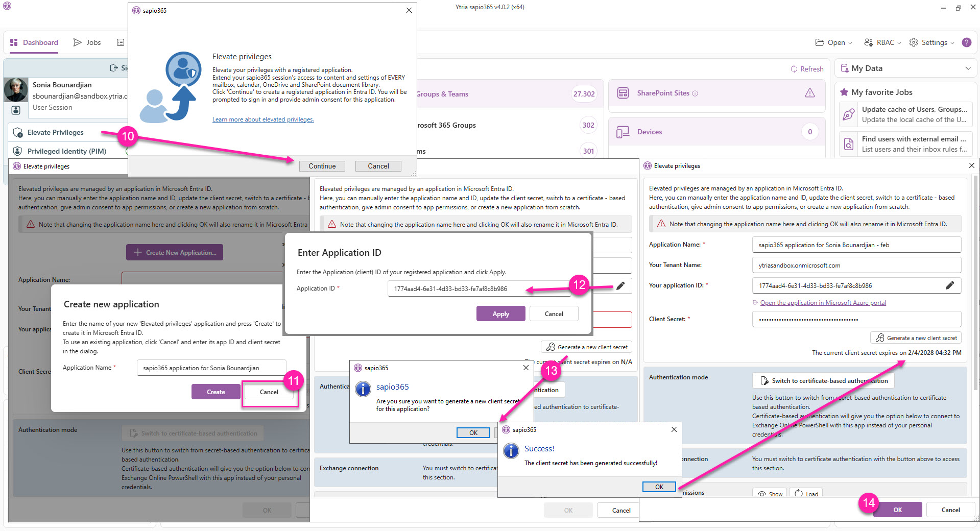The height and width of the screenshot is (531, 980).
Task: Click Learn more about elevated privileges link
Action: pyautogui.click(x=263, y=119)
